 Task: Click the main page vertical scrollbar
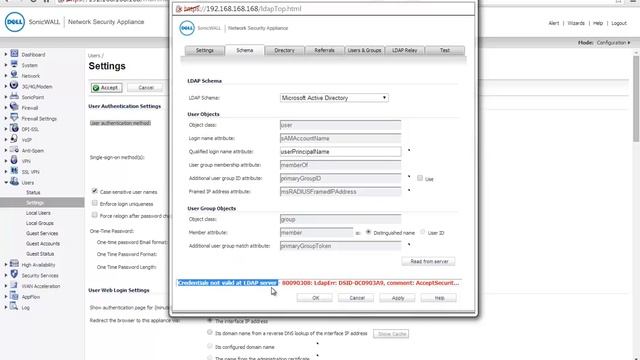click(636, 98)
